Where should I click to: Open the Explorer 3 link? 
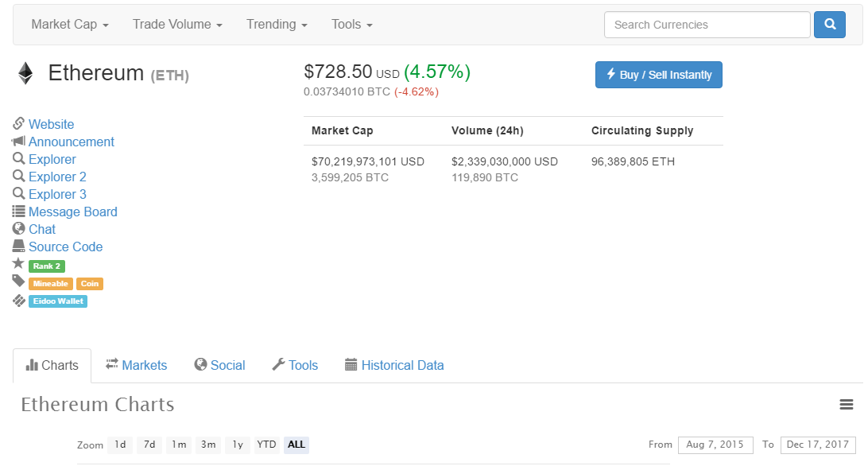click(x=57, y=195)
